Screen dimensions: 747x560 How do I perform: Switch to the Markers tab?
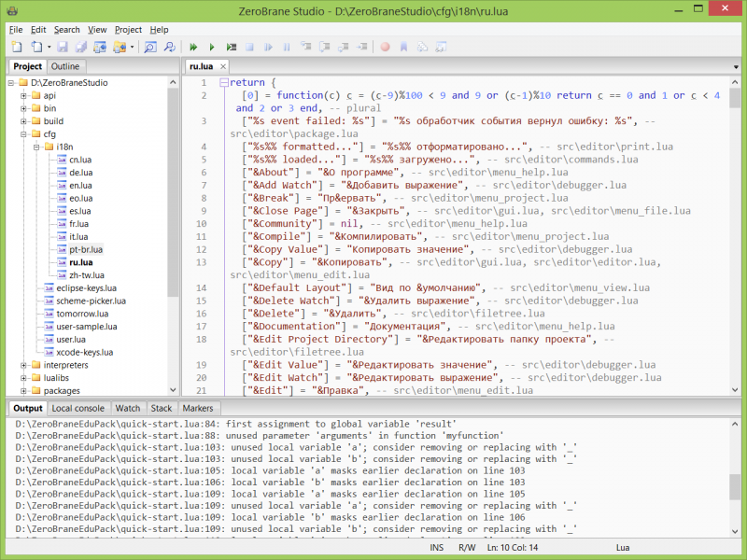coord(198,408)
